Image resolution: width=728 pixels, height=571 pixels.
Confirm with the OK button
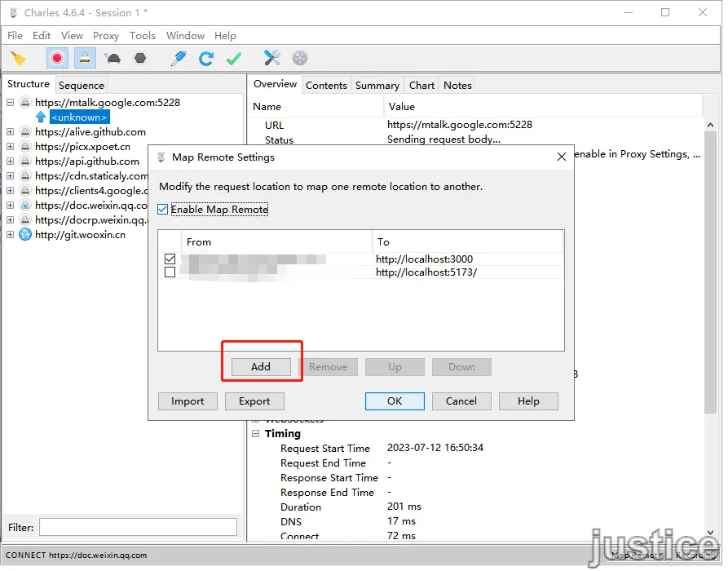coord(395,402)
